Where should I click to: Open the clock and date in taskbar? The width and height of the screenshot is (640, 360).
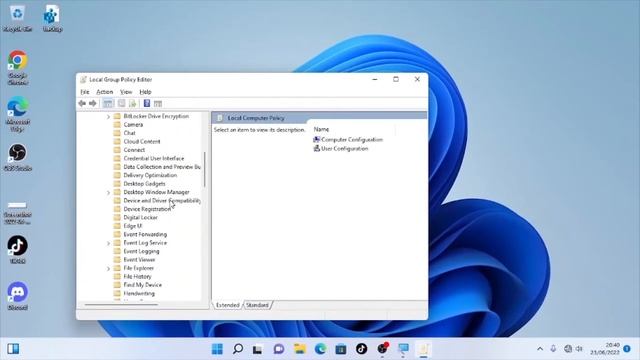(x=605, y=349)
